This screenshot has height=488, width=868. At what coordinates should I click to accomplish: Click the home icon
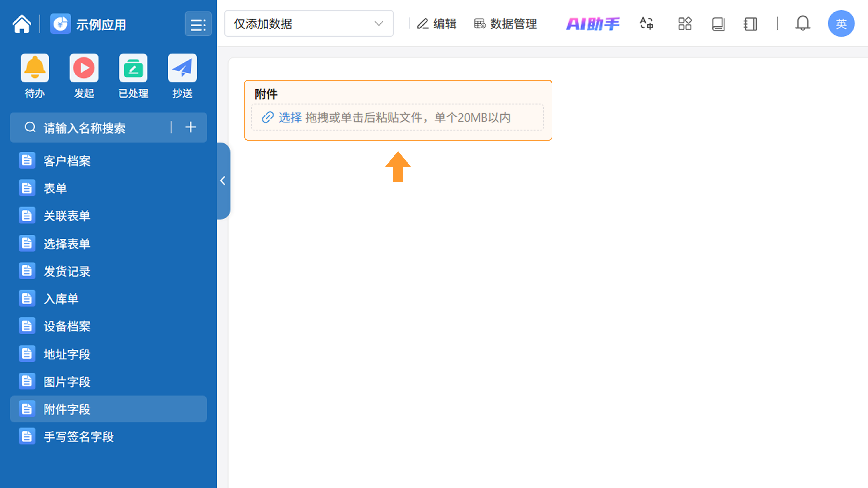click(x=22, y=24)
